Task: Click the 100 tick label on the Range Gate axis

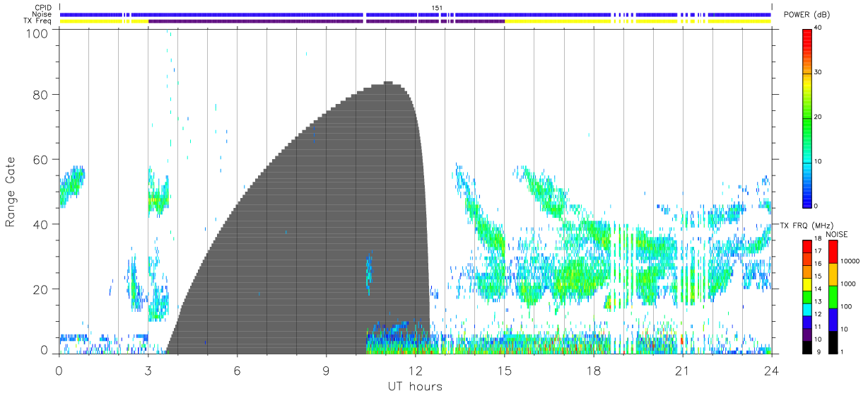Action: click(36, 33)
